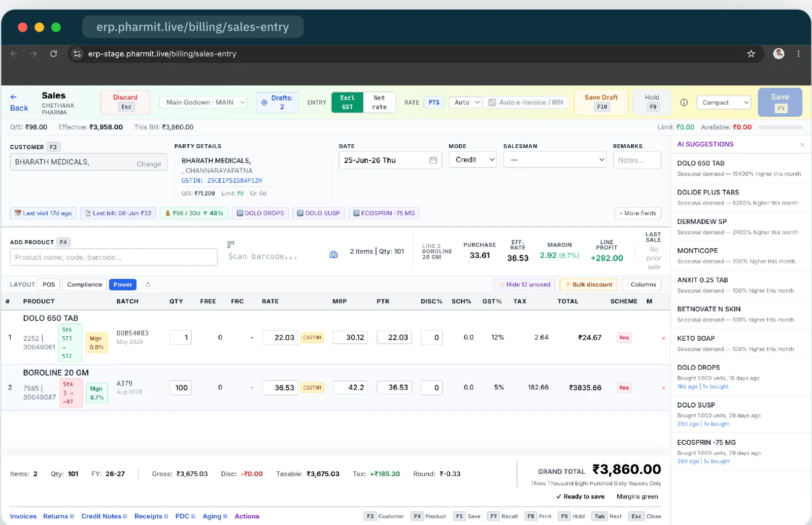Toggle the PTS rate option
The height and width of the screenshot is (525, 812).
pyautogui.click(x=434, y=102)
